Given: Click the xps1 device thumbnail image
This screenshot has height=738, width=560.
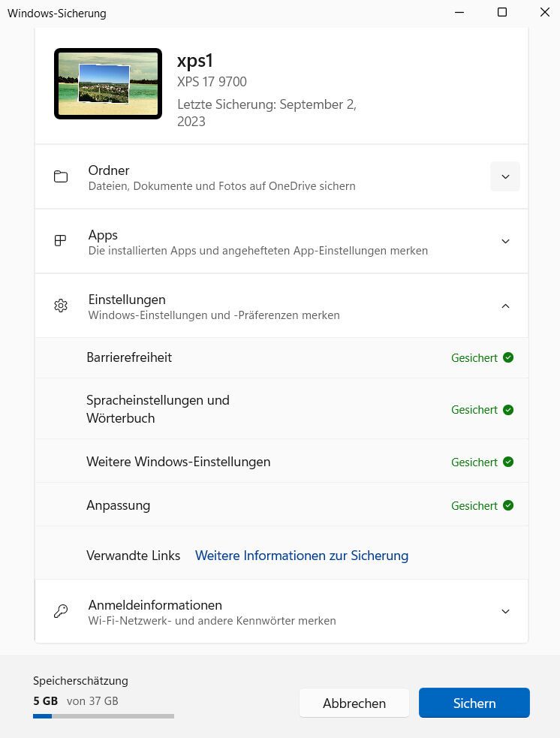Looking at the screenshot, I should (x=108, y=83).
